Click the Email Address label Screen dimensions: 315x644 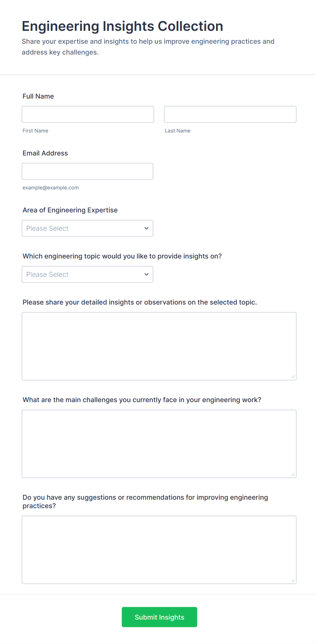click(45, 153)
